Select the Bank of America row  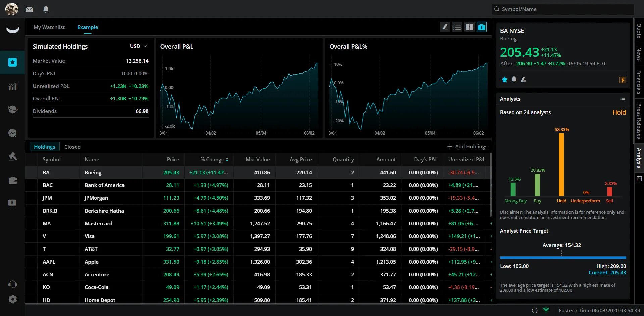pyautogui.click(x=257, y=185)
